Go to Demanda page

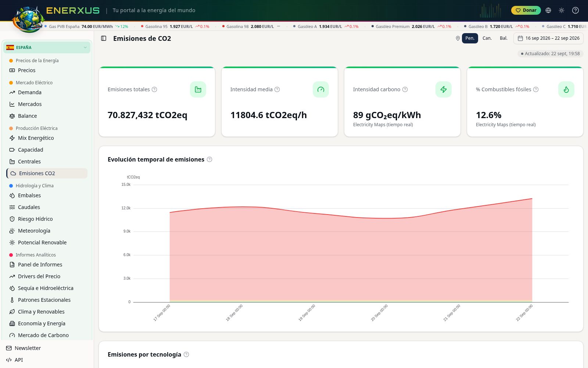47,92
